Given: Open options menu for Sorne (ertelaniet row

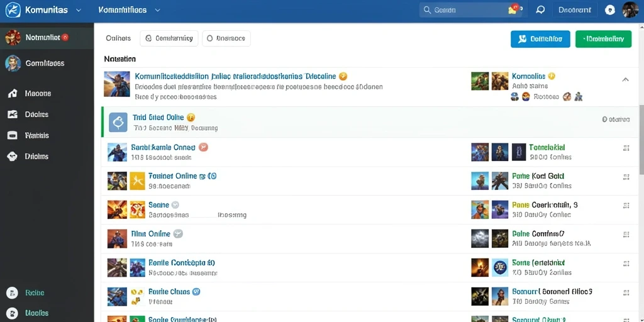Looking at the screenshot, I should (x=626, y=264).
